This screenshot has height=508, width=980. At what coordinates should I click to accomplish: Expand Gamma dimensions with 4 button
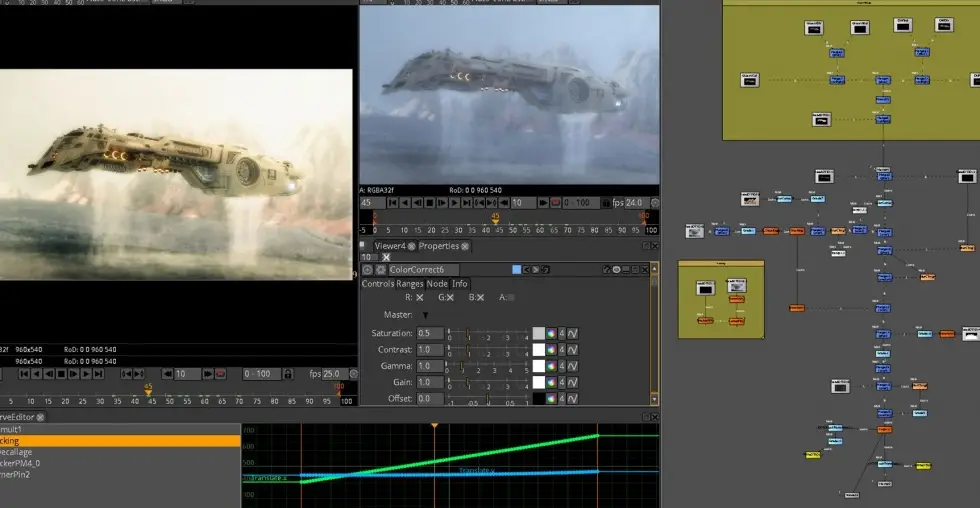coord(562,366)
